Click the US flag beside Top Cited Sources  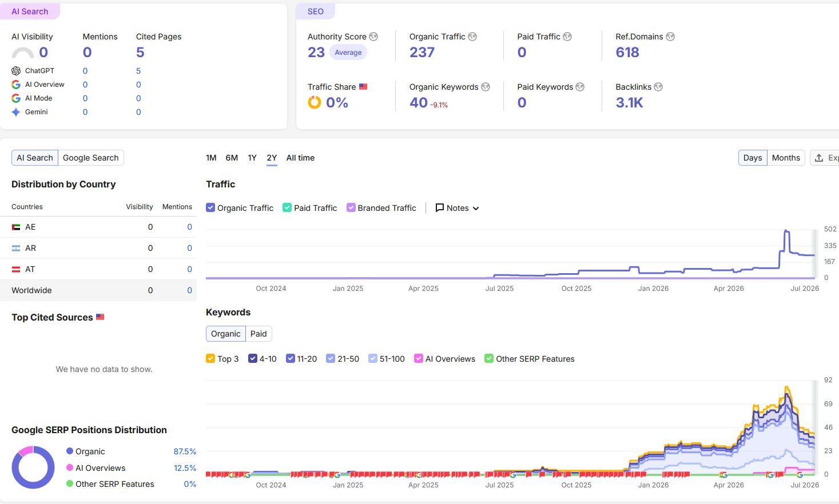click(x=100, y=317)
